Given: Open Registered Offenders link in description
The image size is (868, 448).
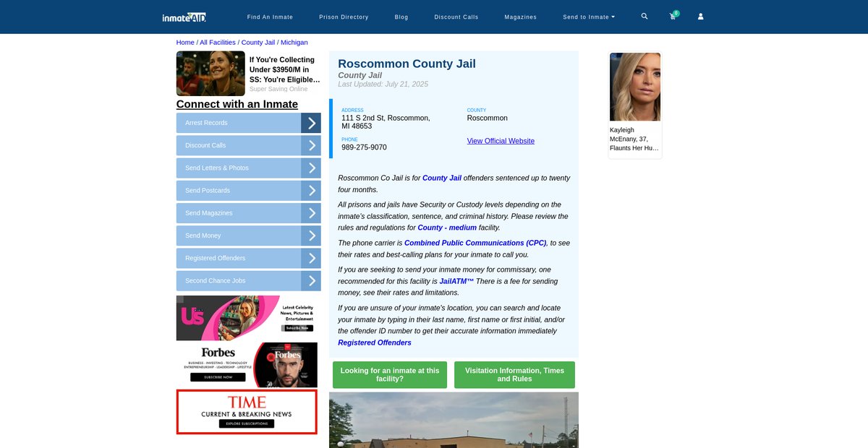Looking at the screenshot, I should pyautogui.click(x=375, y=343).
